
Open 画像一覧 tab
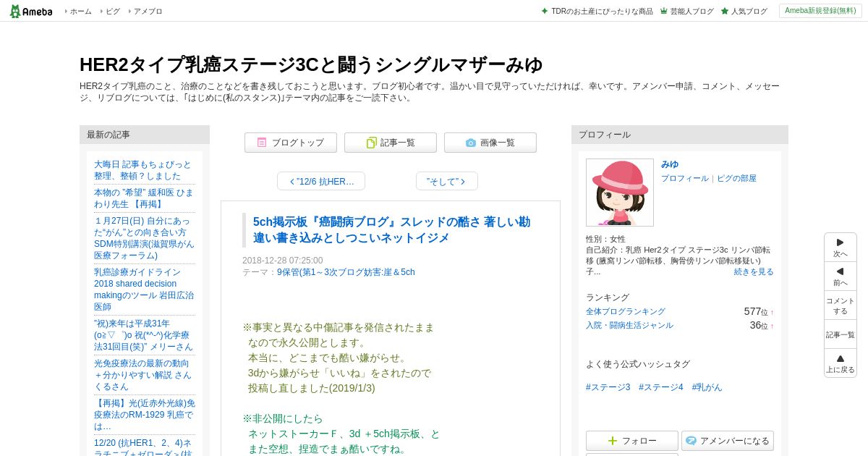click(x=490, y=143)
